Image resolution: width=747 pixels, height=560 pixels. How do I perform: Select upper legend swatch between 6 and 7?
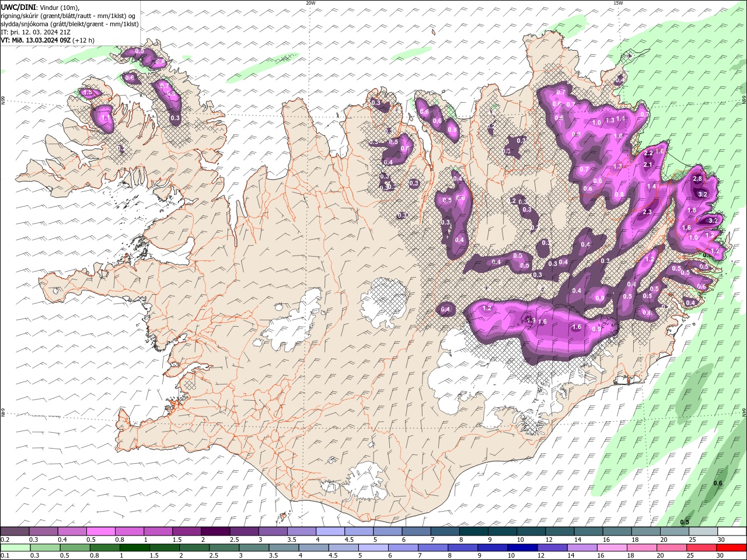416,531
